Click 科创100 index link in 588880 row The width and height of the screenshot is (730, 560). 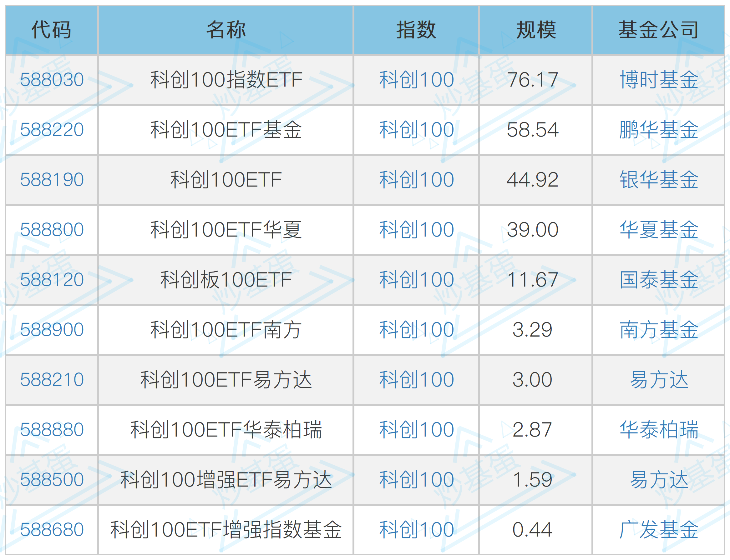point(416,430)
